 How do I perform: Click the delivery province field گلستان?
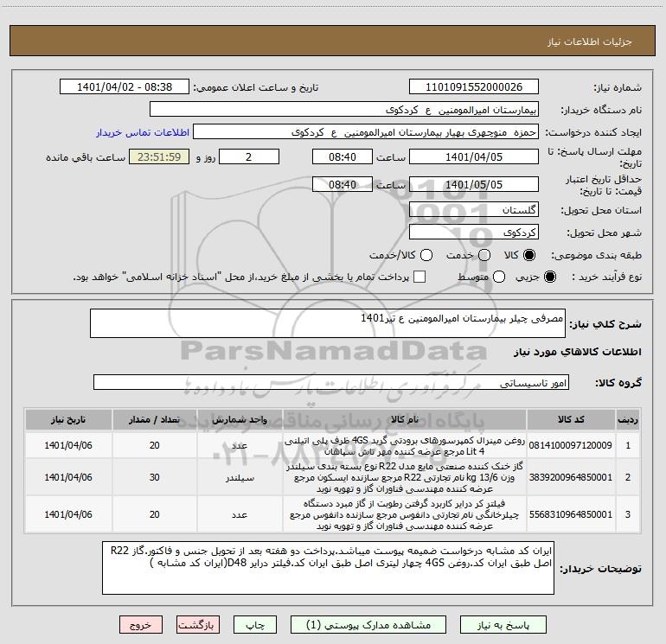pyautogui.click(x=474, y=210)
